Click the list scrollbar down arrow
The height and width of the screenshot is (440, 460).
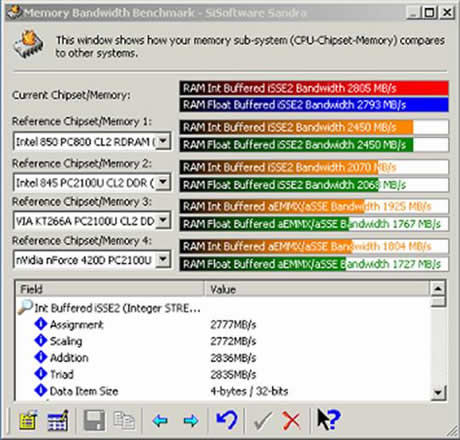438,392
